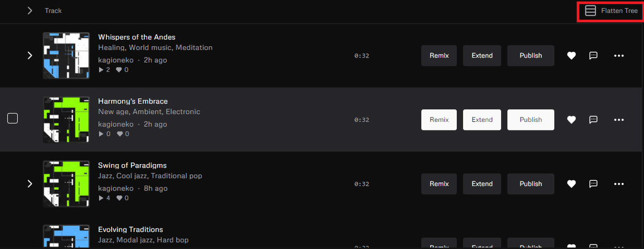This screenshot has height=249, width=644.
Task: Extend the Harmony's Embrace track
Action: tap(482, 120)
